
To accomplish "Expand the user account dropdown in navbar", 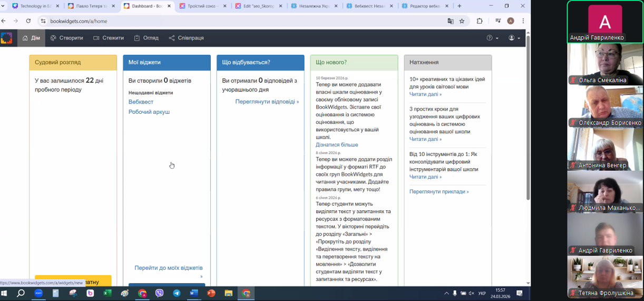I will 514,38.
